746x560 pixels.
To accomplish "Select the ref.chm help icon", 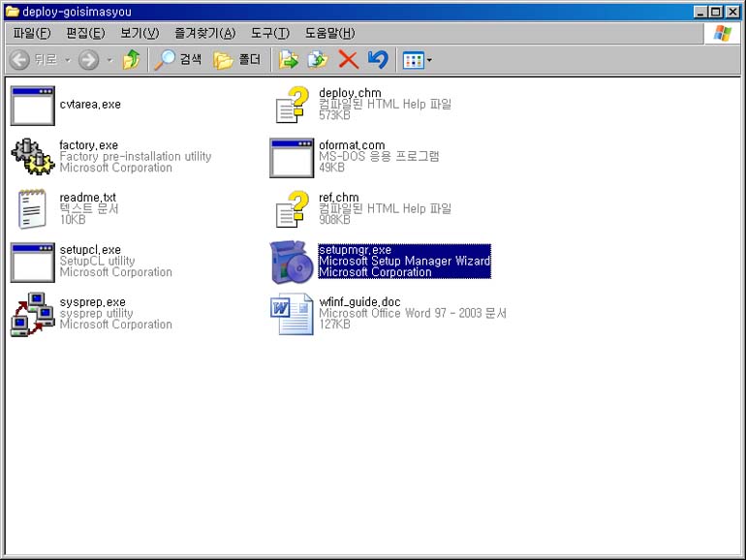I will point(293,209).
